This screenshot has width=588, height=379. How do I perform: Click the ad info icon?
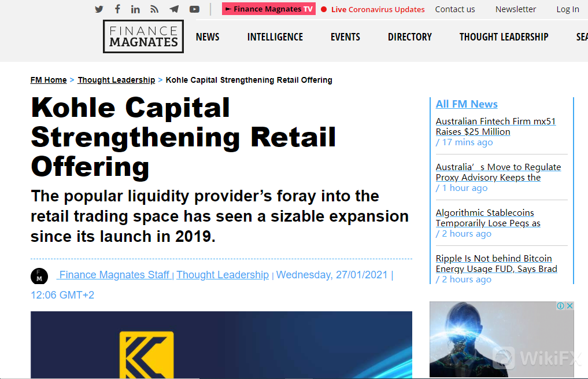(x=560, y=306)
